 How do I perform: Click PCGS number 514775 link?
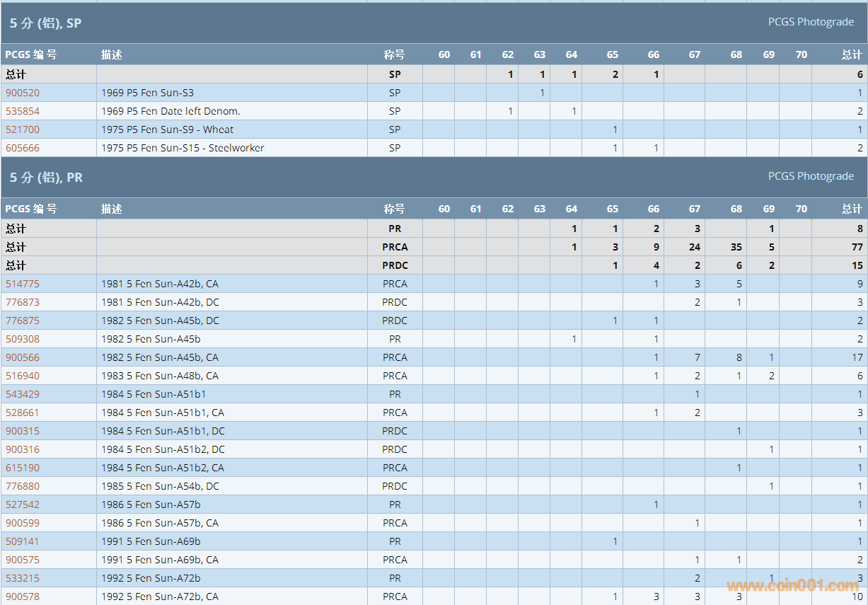point(23,284)
